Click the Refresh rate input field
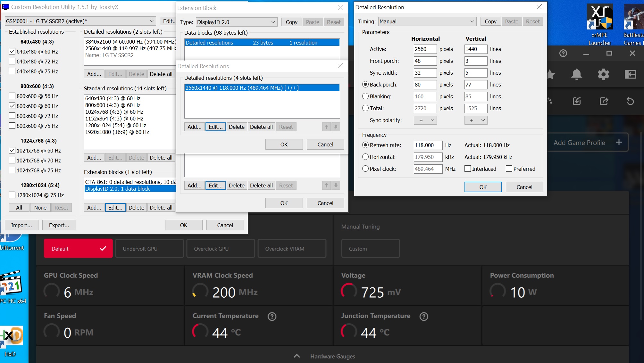 pyautogui.click(x=428, y=145)
